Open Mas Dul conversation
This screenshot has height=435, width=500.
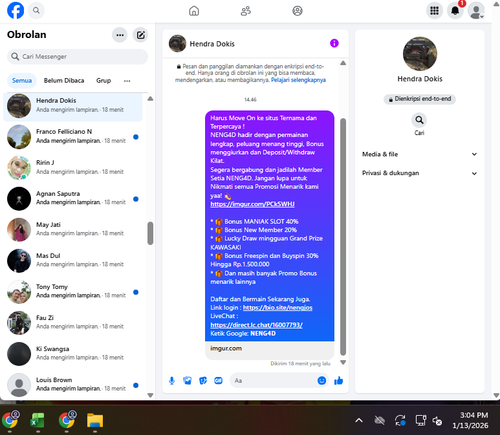(x=73, y=260)
